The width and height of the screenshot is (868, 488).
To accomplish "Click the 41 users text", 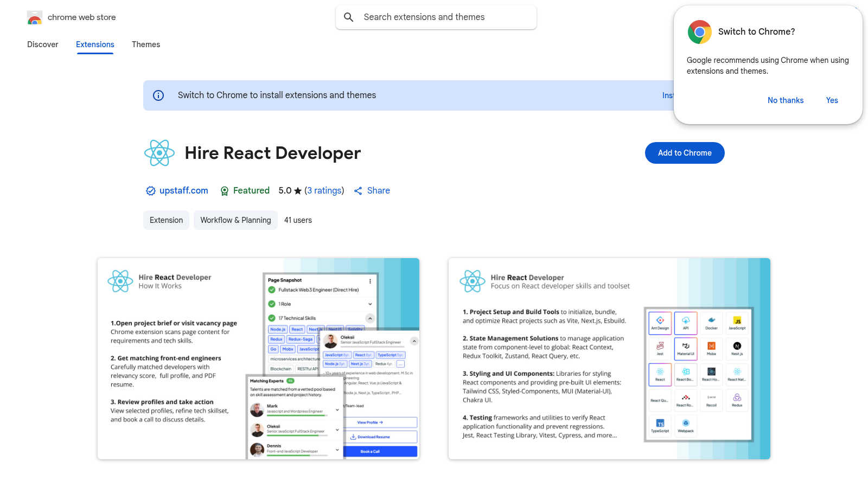I will [x=298, y=220].
